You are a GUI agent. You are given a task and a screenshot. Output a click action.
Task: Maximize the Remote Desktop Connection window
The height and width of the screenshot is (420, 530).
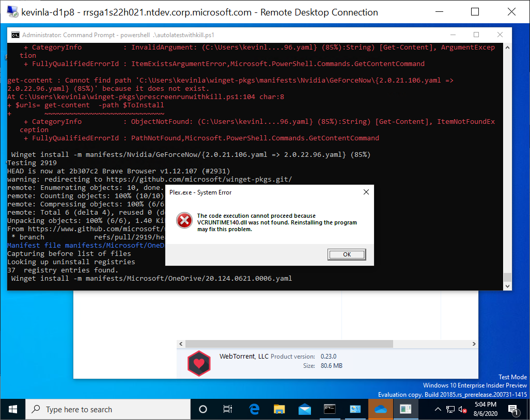coord(475,12)
